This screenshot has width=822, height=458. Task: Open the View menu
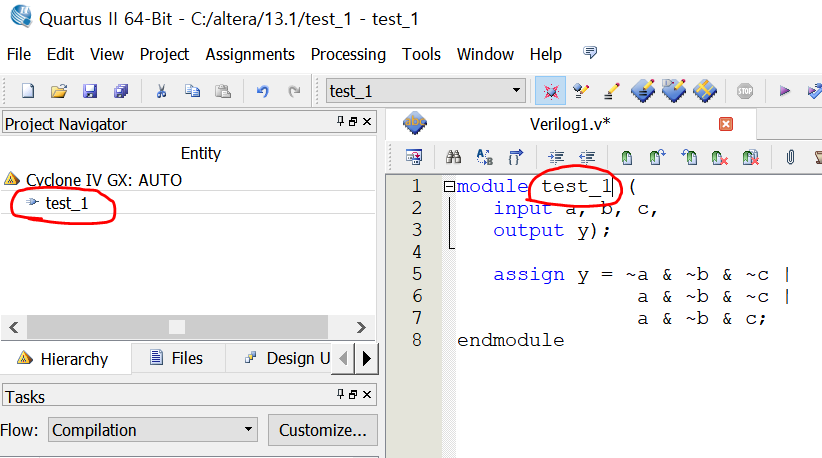point(107,54)
